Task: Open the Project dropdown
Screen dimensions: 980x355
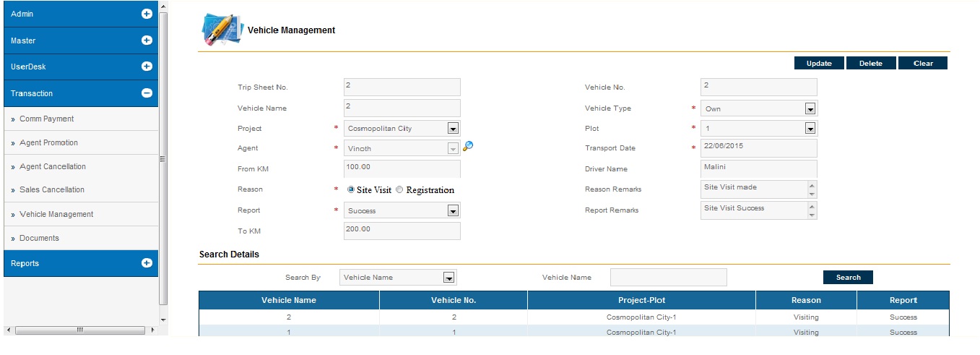Action: click(x=453, y=129)
